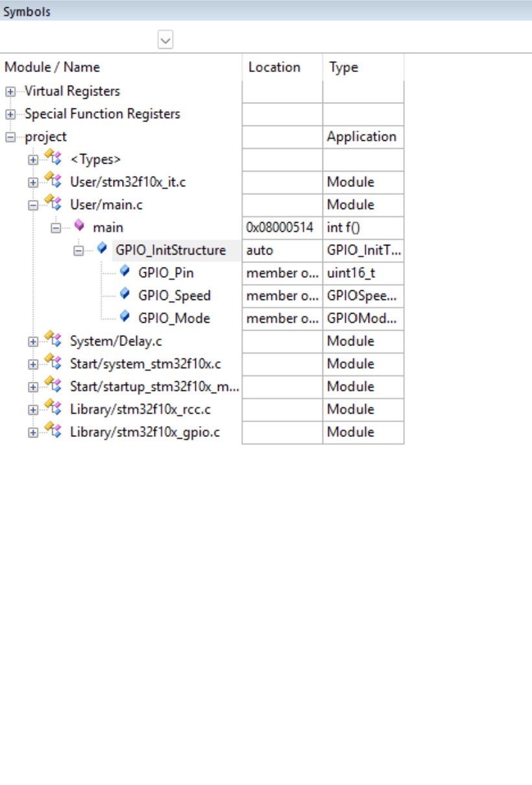Collapse the GPIO_InitStructure variable node
Viewport: 532px width, 785px height.
[x=79, y=251]
